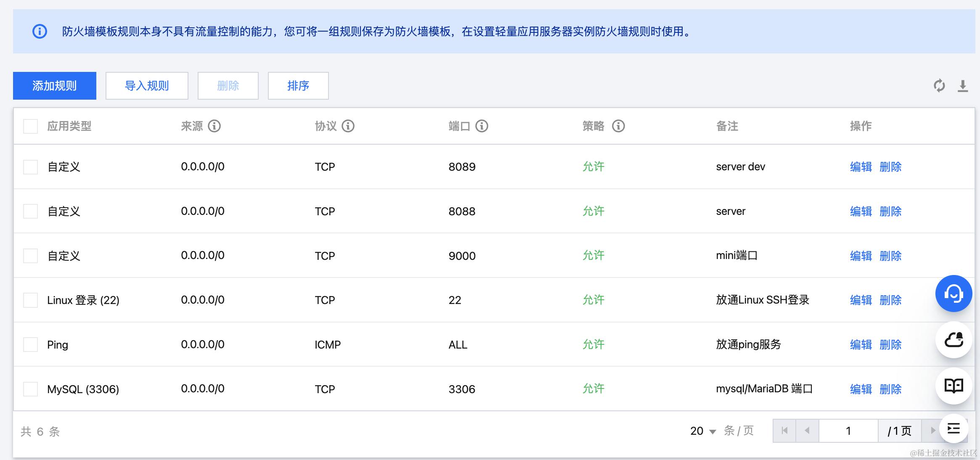Click the info icon next to 来源
The image size is (980, 460).
click(214, 126)
